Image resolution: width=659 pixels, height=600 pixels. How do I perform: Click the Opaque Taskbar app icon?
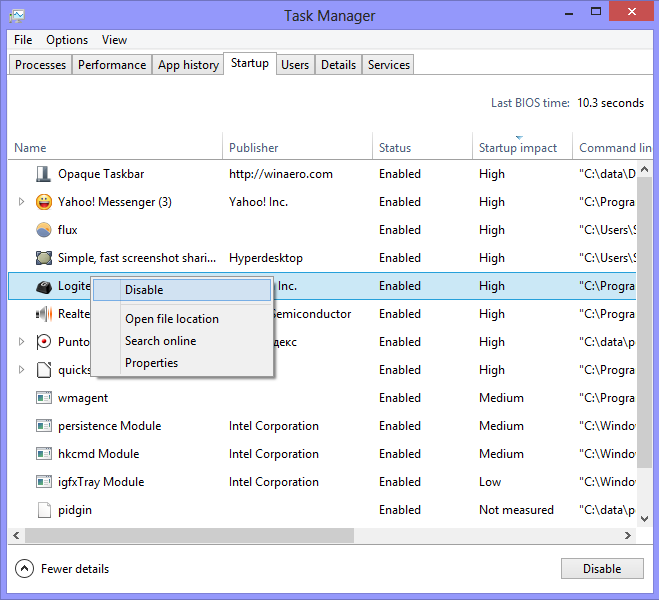(x=44, y=174)
